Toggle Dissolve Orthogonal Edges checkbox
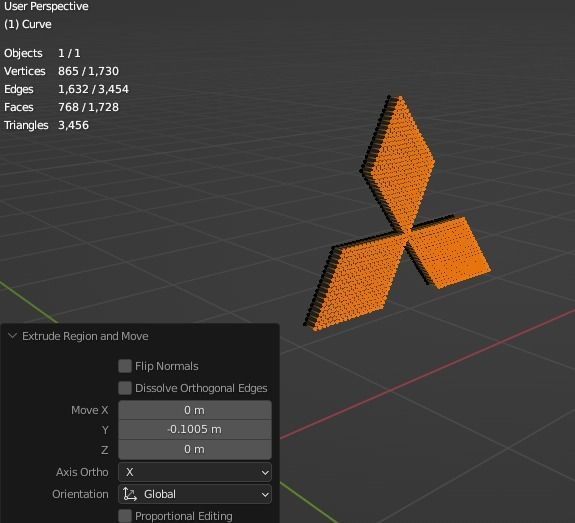Screen dimensions: 575x523 click(x=125, y=388)
